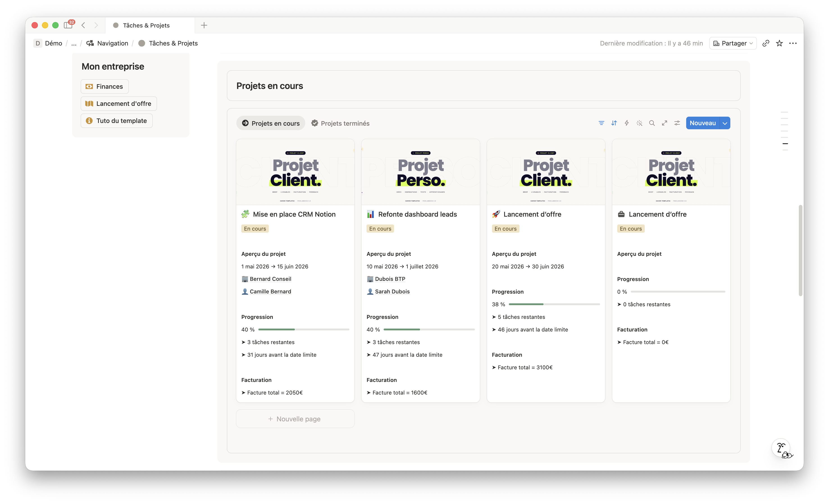The width and height of the screenshot is (829, 504).
Task: Create a new project with Nouveau
Action: pyautogui.click(x=702, y=123)
